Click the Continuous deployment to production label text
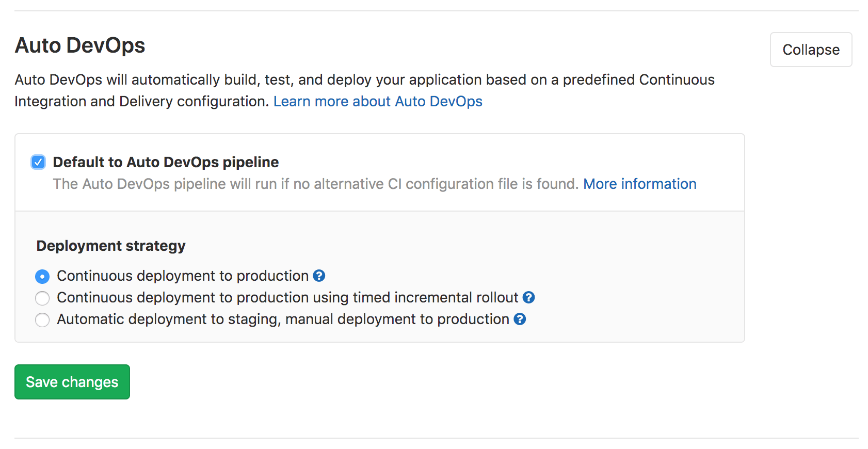The width and height of the screenshot is (868, 449). point(183,276)
